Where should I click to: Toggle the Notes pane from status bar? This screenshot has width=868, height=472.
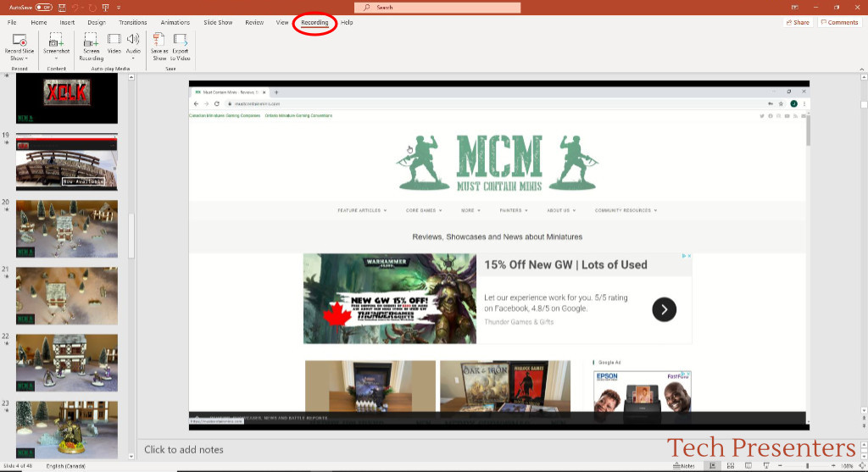pos(684,466)
